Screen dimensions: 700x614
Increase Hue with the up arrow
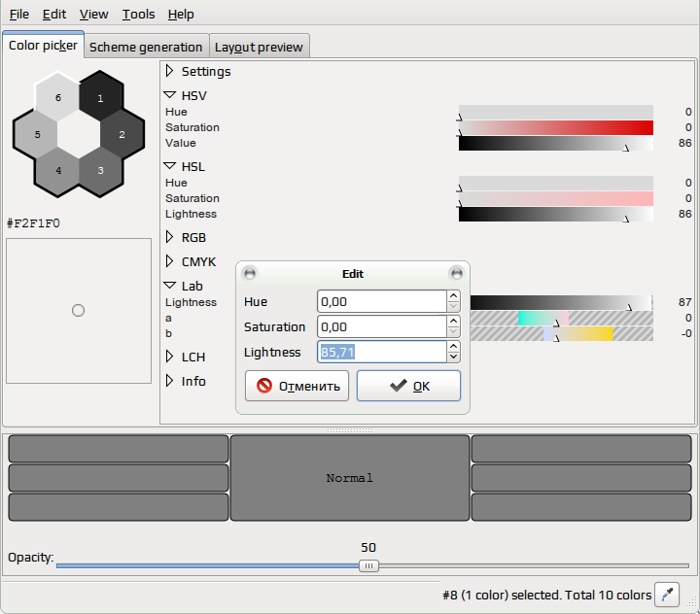coord(453,296)
